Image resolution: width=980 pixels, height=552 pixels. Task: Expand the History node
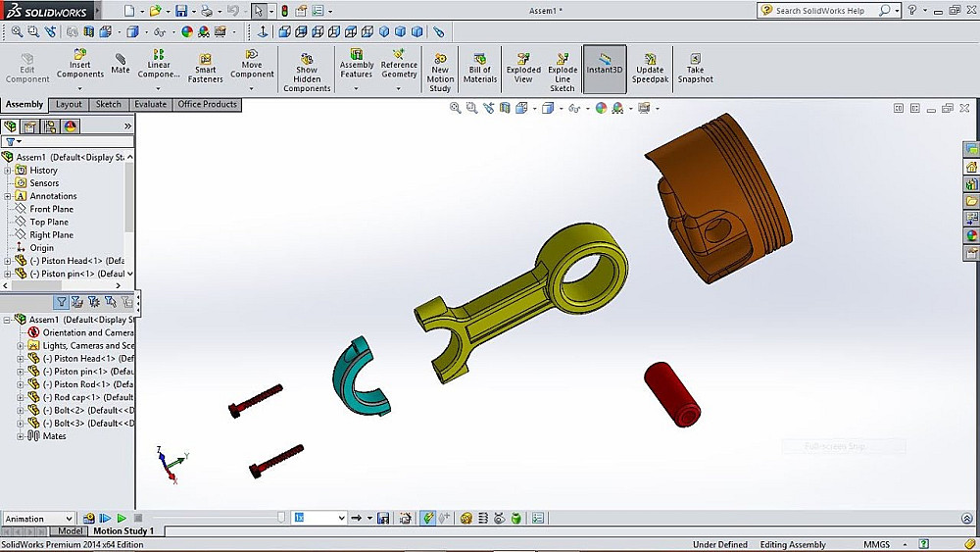coord(8,170)
